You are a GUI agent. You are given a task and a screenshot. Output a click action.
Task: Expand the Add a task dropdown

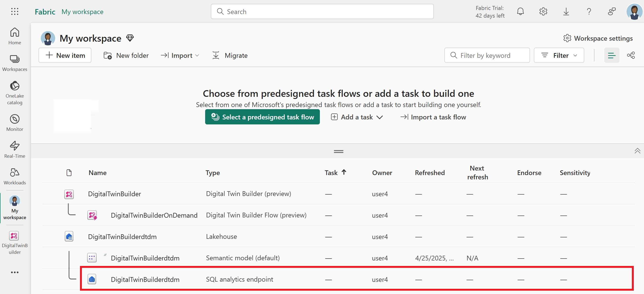coord(357,117)
